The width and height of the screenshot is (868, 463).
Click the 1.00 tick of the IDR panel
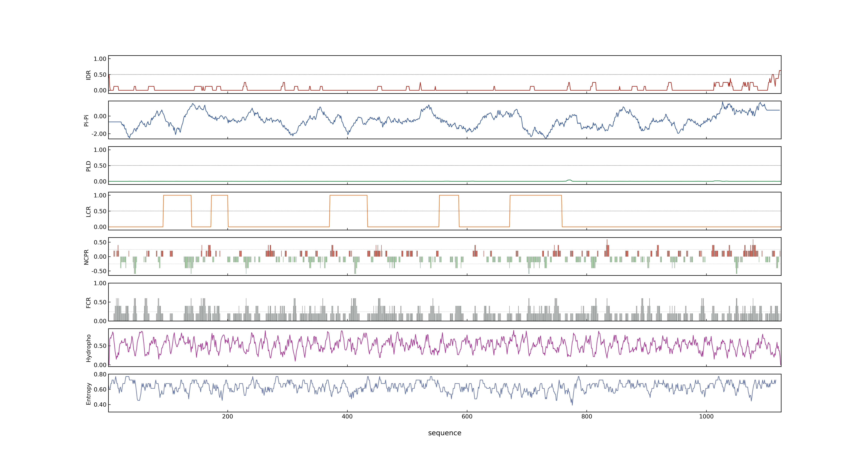100,59
